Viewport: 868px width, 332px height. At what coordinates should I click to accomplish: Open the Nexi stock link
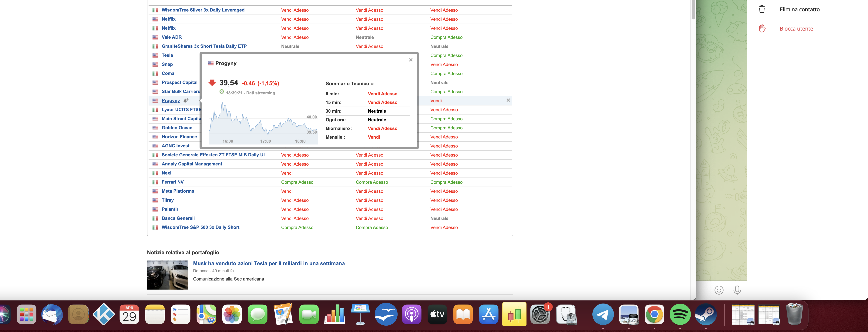[x=167, y=173]
